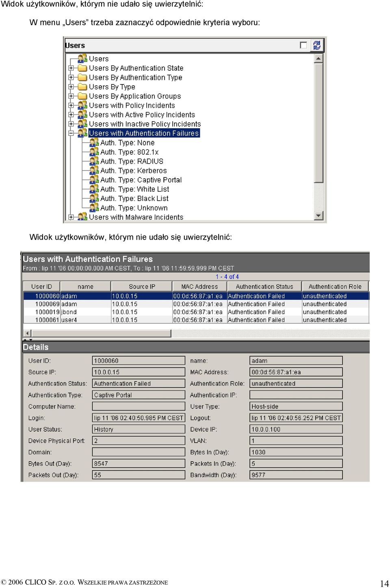Click the Auth. Type: Unknown user icon
This screenshot has width=390, height=588.
[94, 208]
